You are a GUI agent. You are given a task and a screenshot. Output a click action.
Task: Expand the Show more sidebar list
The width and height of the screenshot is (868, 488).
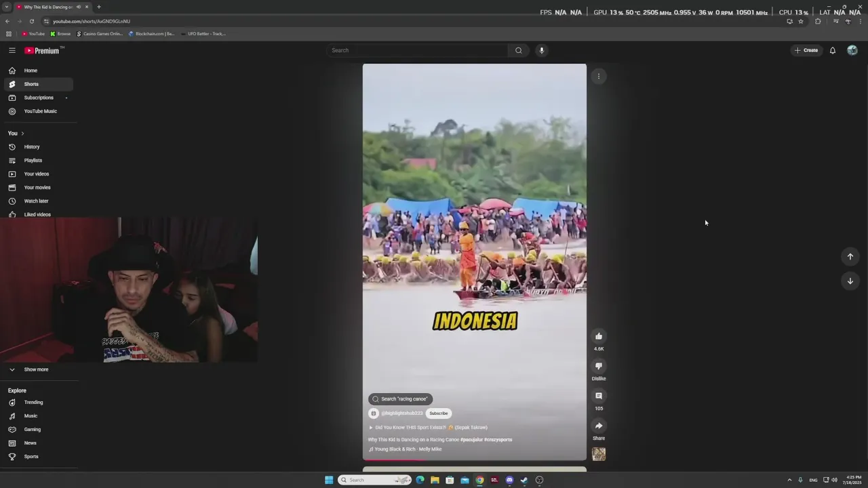pyautogui.click(x=38, y=369)
